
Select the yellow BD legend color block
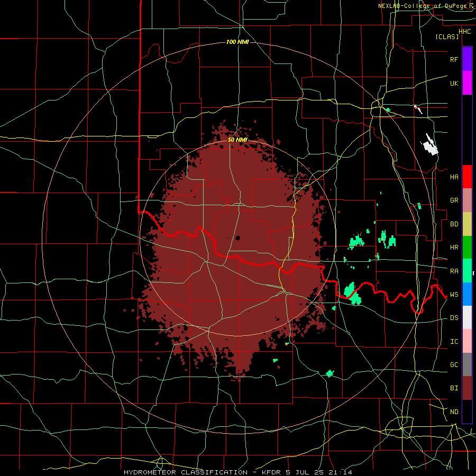(467, 224)
